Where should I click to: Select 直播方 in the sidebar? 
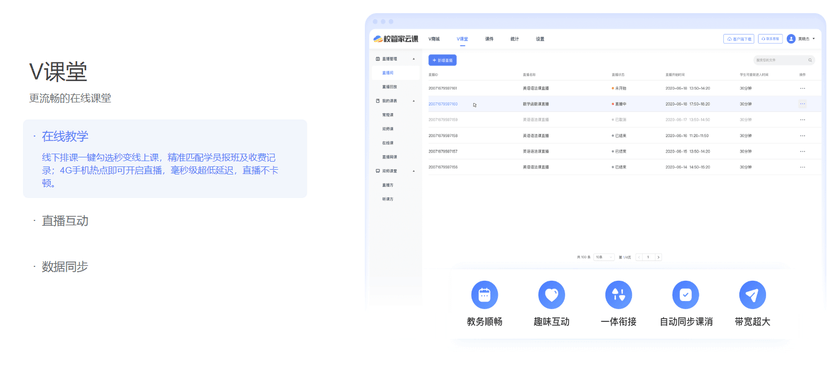(x=388, y=185)
